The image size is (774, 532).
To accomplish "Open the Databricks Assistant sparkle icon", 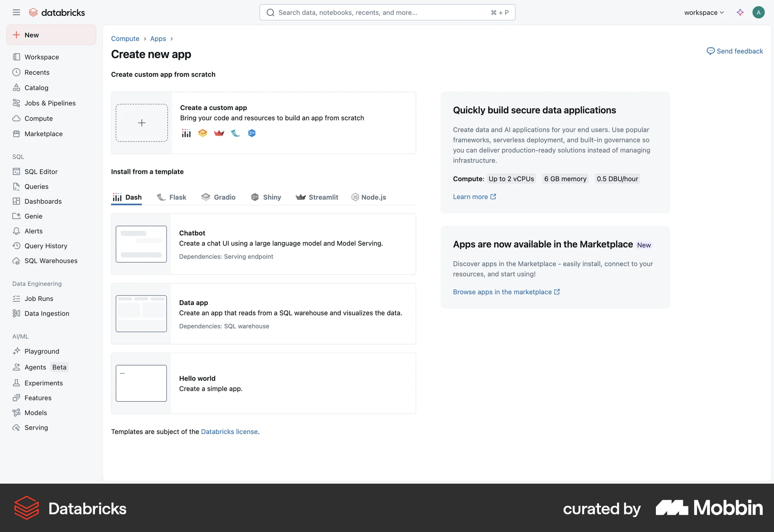I will (740, 12).
